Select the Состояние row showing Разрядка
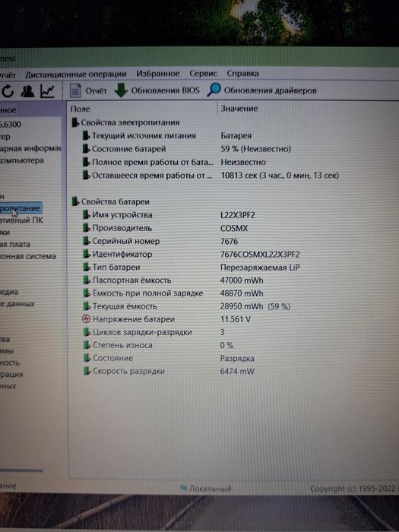Screen dimensions: 399x532 tap(169, 358)
